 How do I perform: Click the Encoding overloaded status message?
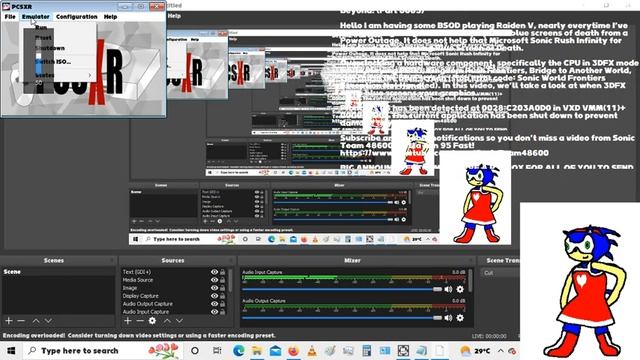click(139, 336)
